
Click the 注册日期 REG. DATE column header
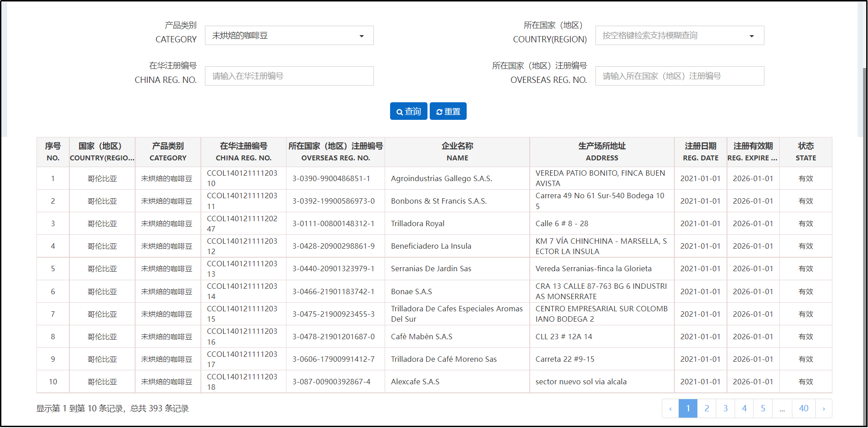tap(700, 152)
